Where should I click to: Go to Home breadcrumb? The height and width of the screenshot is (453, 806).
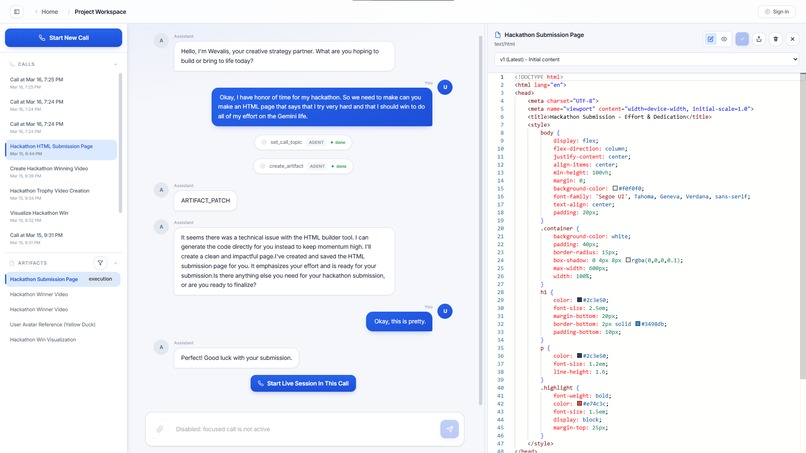coord(49,11)
